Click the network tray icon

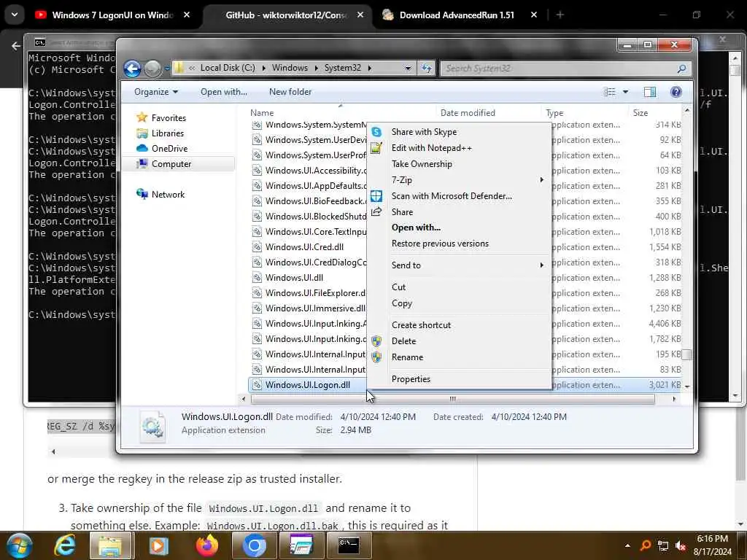click(662, 545)
